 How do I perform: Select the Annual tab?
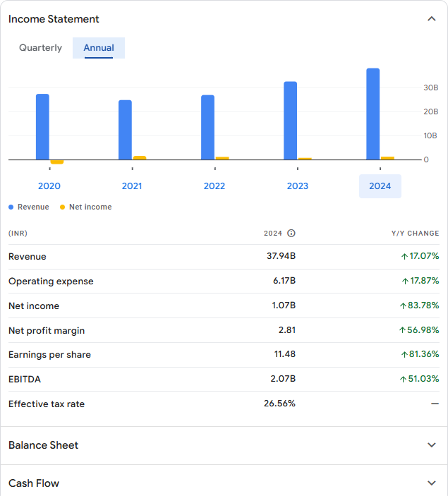(99, 48)
